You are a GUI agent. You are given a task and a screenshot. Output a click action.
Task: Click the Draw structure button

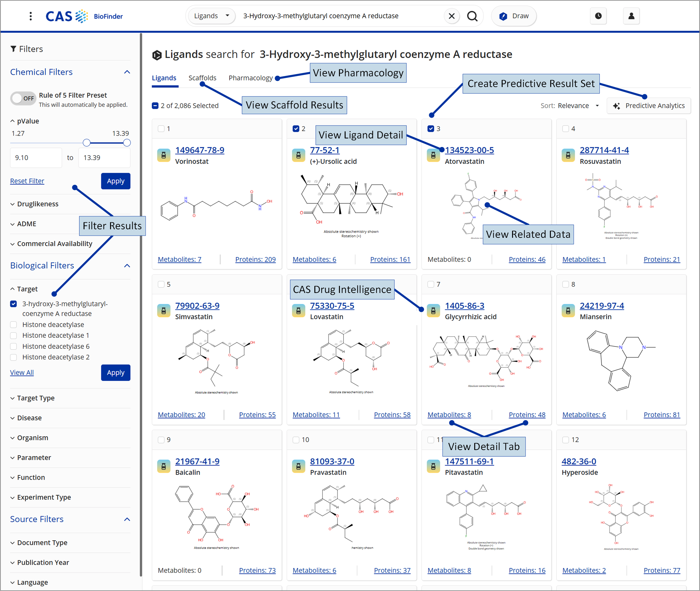pos(514,16)
